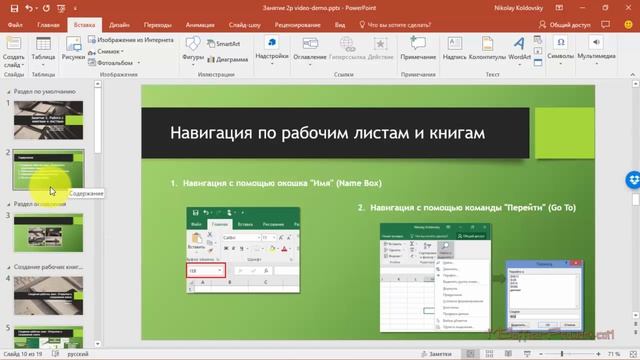Viewport: 640px width, 360px height.
Task: Switch to the Дизайн tab
Action: coord(119,25)
